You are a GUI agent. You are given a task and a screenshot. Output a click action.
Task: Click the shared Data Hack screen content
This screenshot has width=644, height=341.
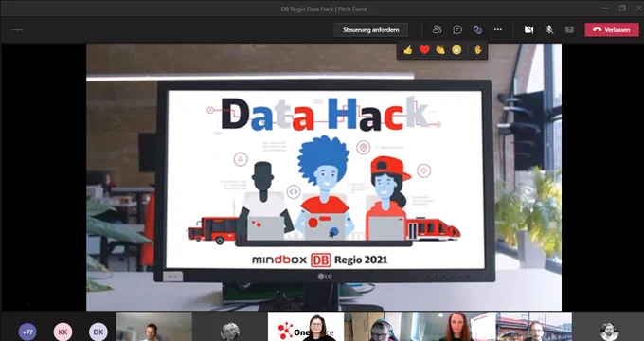324,177
